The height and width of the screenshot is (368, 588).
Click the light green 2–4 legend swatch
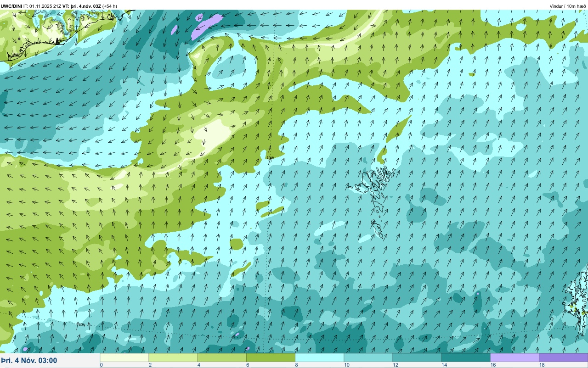173,357
